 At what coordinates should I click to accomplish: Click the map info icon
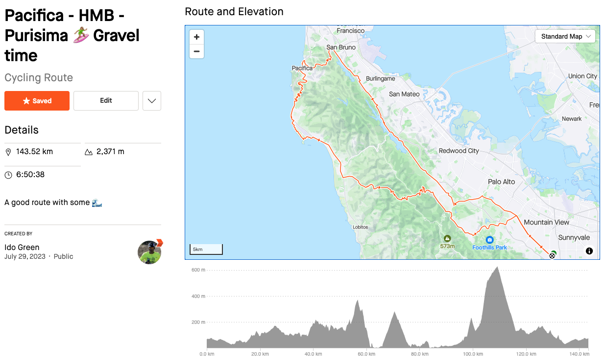(x=589, y=251)
